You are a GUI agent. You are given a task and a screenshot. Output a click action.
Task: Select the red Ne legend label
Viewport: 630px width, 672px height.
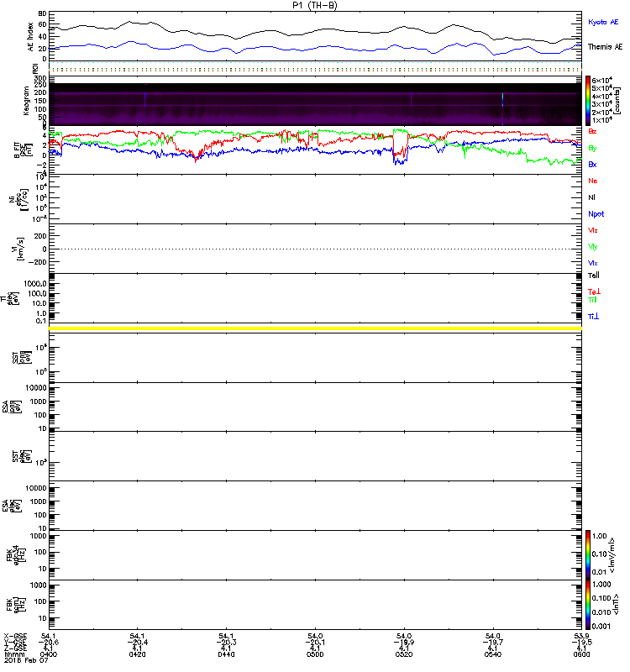click(x=593, y=181)
